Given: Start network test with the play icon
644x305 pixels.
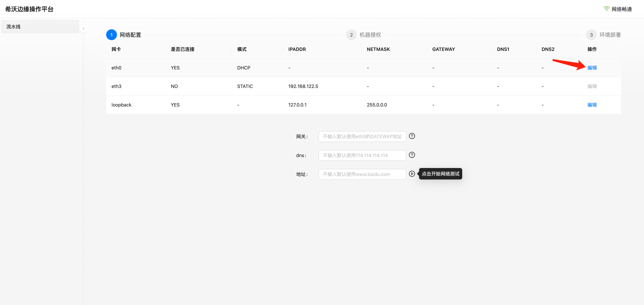Looking at the screenshot, I should point(412,174).
